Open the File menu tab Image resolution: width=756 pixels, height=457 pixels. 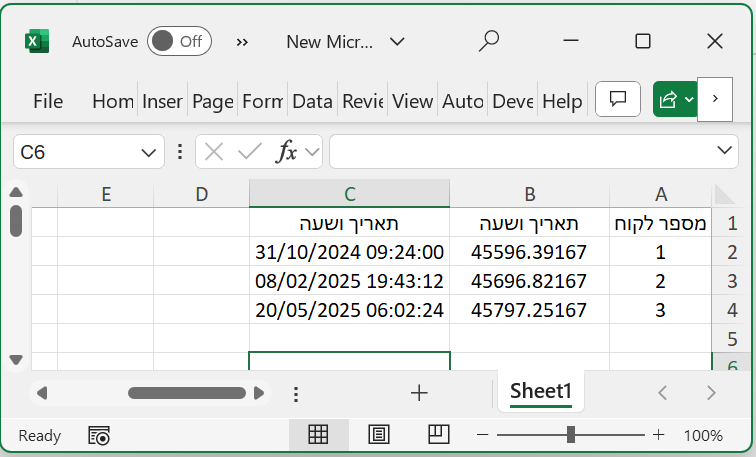[48, 101]
